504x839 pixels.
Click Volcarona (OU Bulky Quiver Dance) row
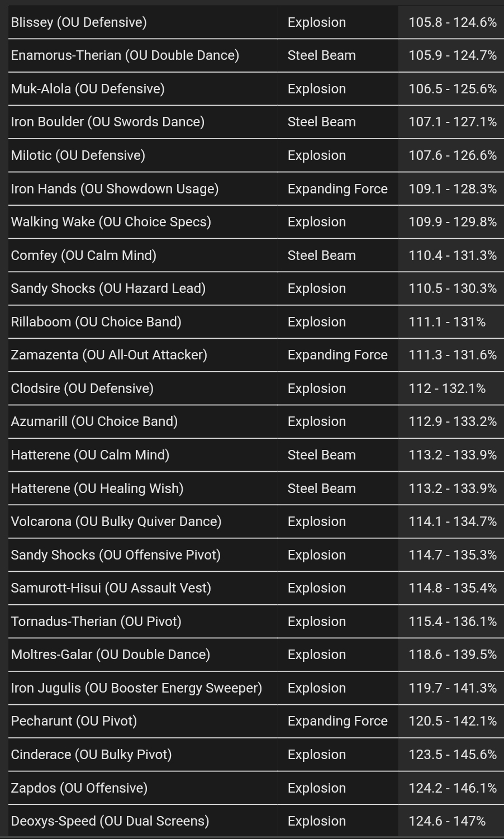256,522
